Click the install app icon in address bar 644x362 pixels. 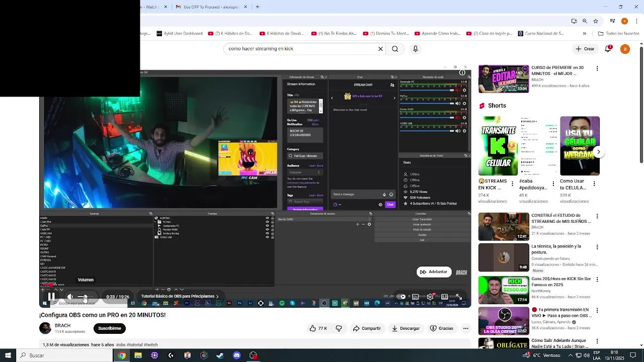(x=574, y=21)
